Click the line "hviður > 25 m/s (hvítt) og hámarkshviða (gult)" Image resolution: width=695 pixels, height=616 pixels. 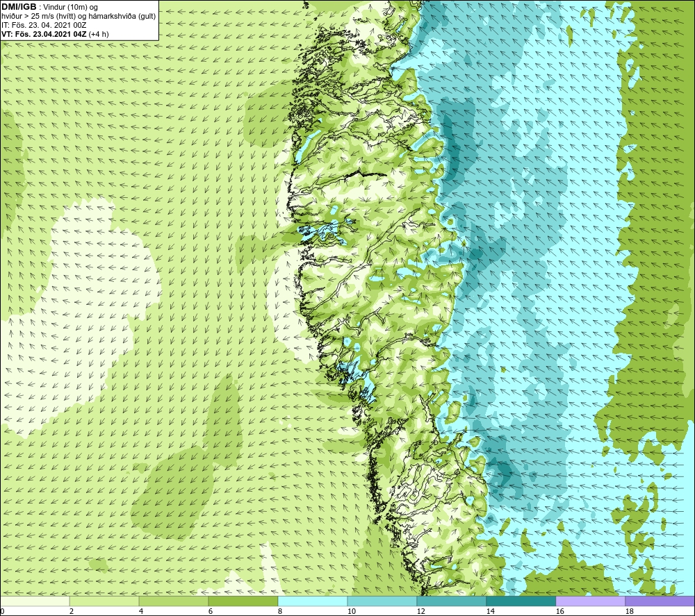[79, 17]
